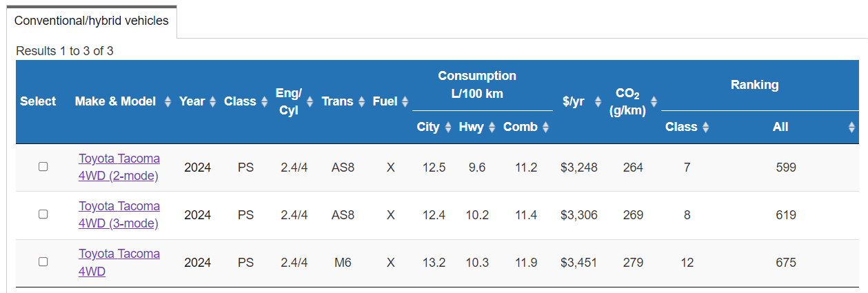Viewport: 868px width, 293px height.
Task: Open the plain Toyota Tacoma 4WD link
Action: 119,262
